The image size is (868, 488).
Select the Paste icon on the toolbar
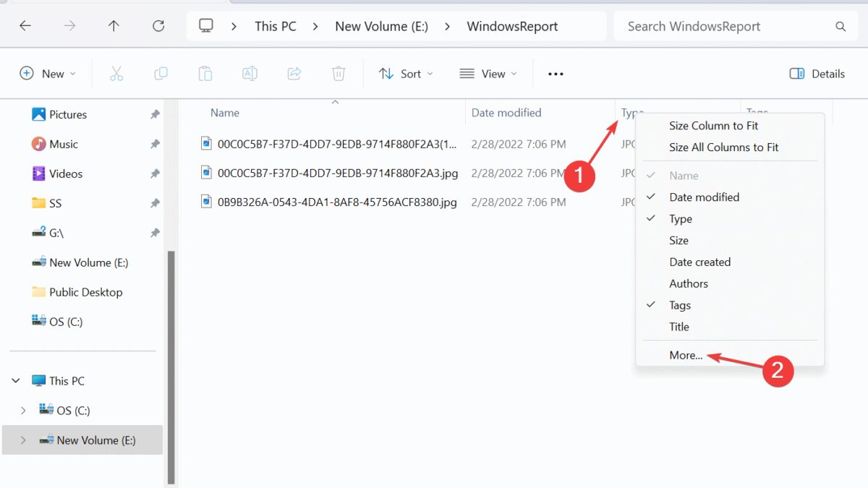(205, 73)
